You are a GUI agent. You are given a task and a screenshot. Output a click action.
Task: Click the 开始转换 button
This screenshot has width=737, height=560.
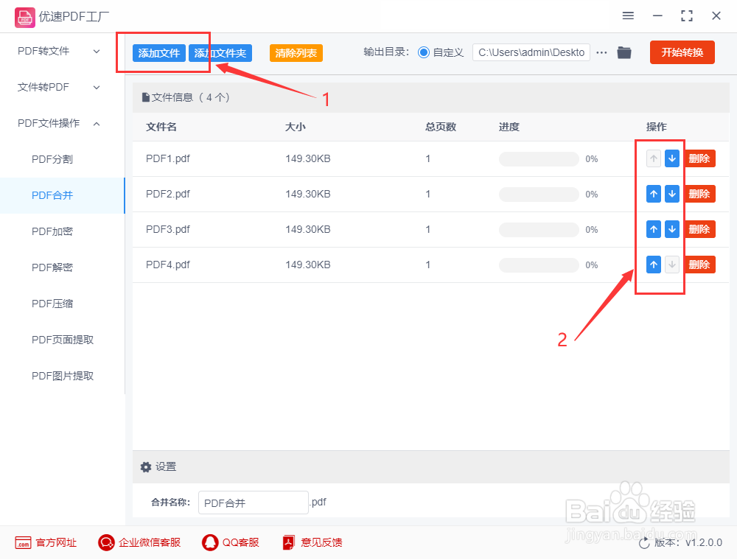[682, 52]
